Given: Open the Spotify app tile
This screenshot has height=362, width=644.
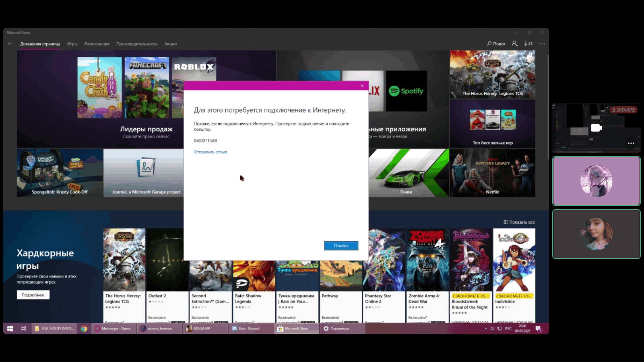Looking at the screenshot, I should click(x=407, y=91).
